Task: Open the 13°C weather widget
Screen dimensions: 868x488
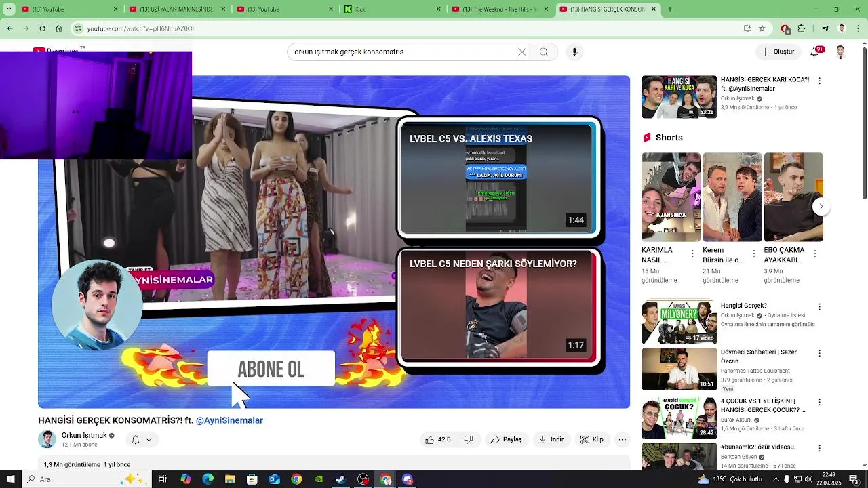Action: [x=729, y=479]
